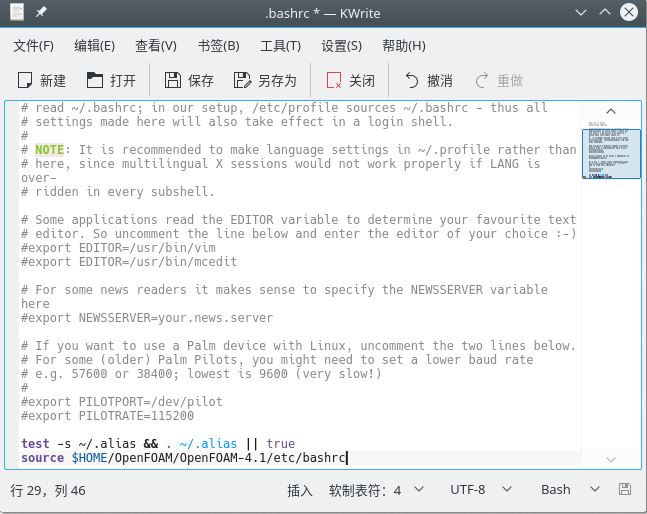Click the '#export PILOTRATE=115200' line
Viewport: 647px width, 514px height.
coord(107,415)
